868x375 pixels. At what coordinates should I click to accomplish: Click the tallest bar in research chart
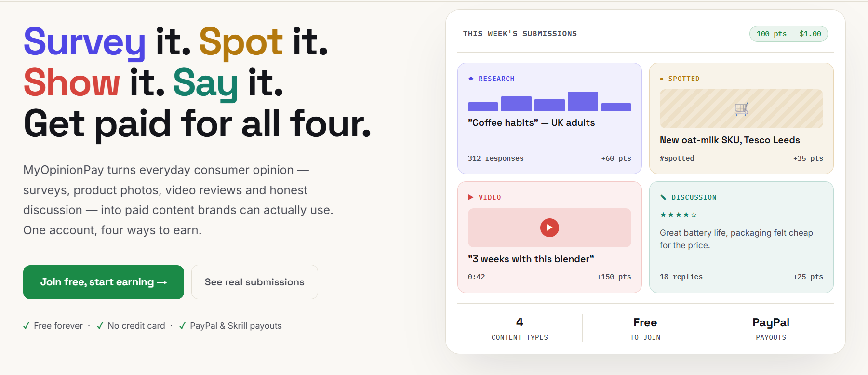(583, 101)
